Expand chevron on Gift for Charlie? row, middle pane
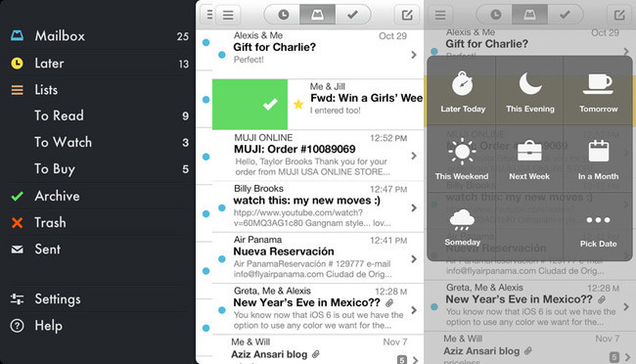The height and width of the screenshot is (364, 636). pos(414,55)
